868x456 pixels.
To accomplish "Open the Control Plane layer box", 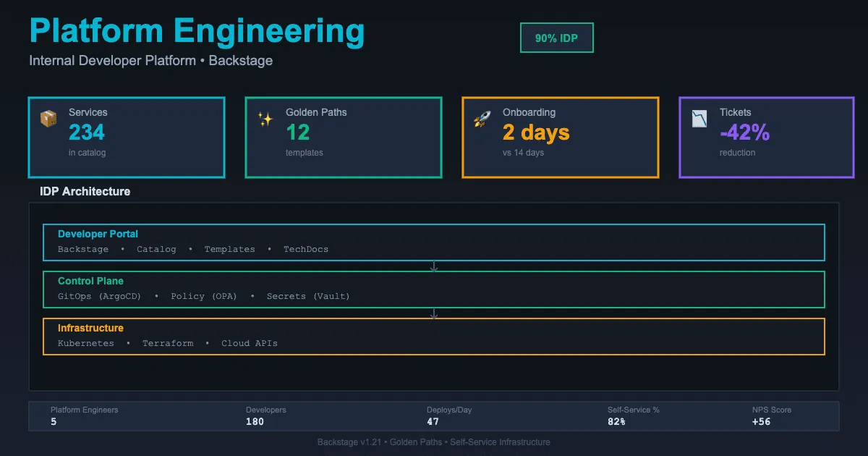I will click(x=434, y=290).
